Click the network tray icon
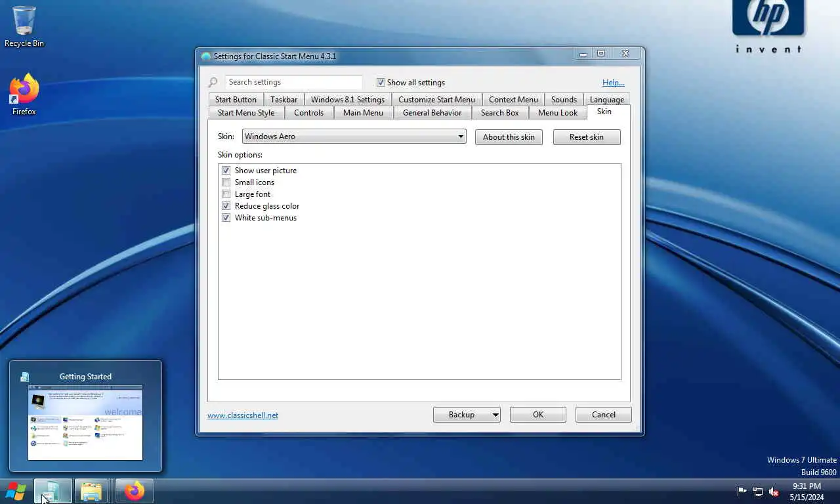 point(758,491)
